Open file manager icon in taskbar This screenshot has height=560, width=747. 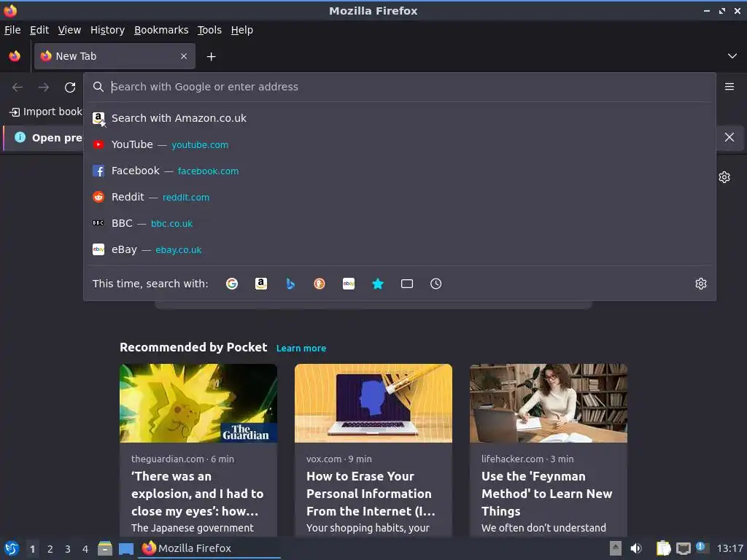tap(105, 548)
